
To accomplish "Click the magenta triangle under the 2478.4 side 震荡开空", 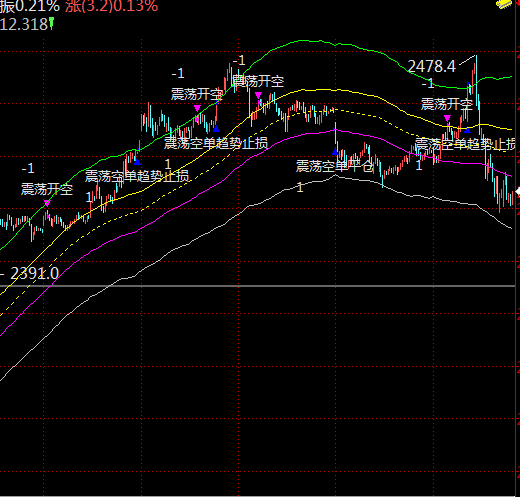I will coord(447,118).
